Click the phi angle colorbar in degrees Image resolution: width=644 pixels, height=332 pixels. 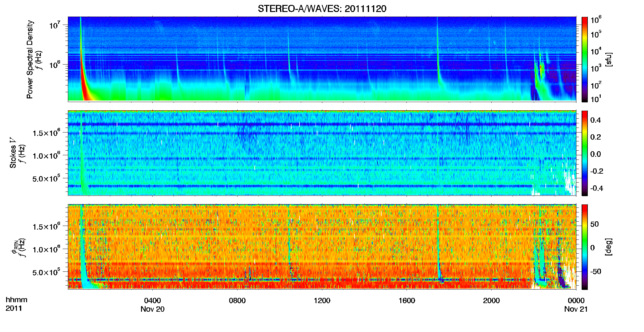[x=585, y=247]
